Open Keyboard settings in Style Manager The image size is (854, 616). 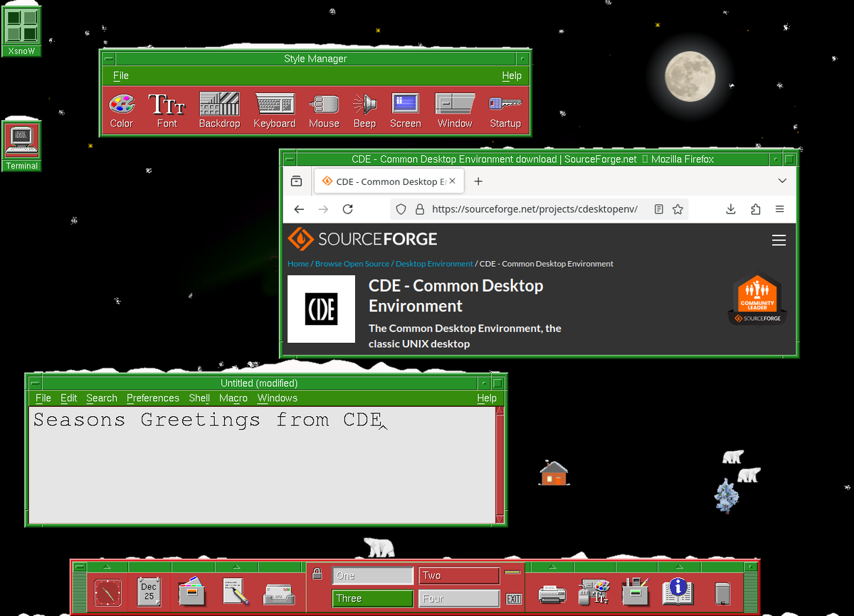pyautogui.click(x=275, y=111)
